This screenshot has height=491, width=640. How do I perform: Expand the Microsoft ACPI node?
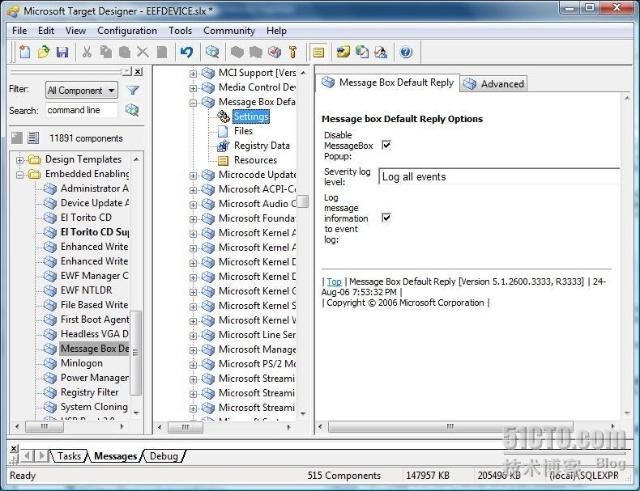[193, 190]
